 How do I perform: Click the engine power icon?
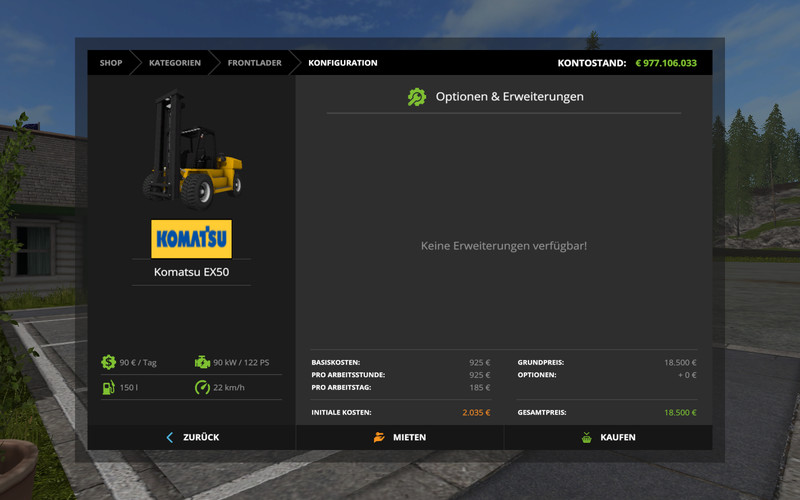tap(202, 362)
